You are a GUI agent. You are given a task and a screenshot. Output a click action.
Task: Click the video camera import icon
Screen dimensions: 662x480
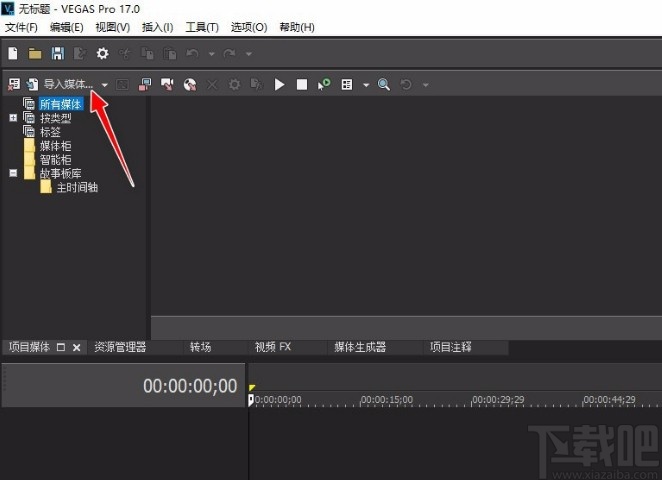tap(167, 84)
